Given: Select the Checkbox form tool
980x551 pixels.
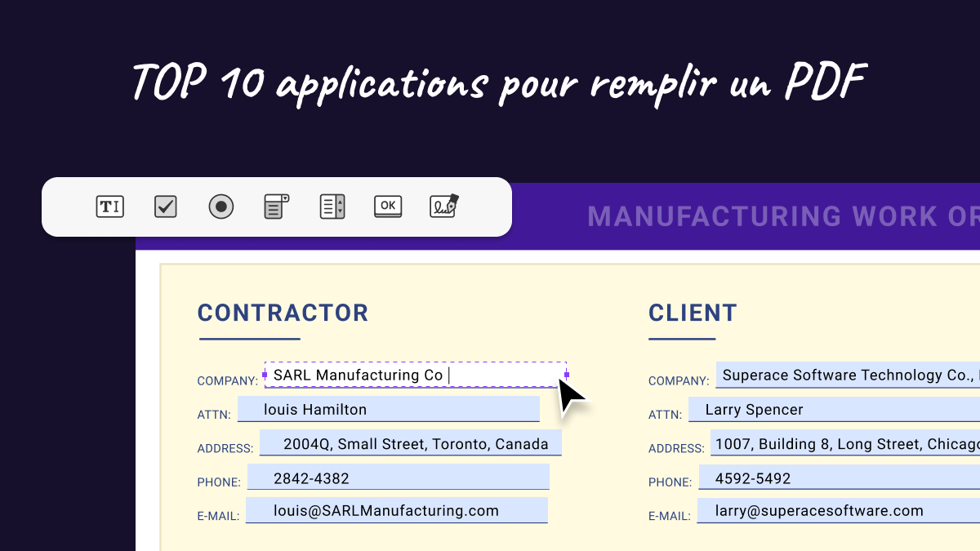Looking at the screenshot, I should (x=165, y=207).
